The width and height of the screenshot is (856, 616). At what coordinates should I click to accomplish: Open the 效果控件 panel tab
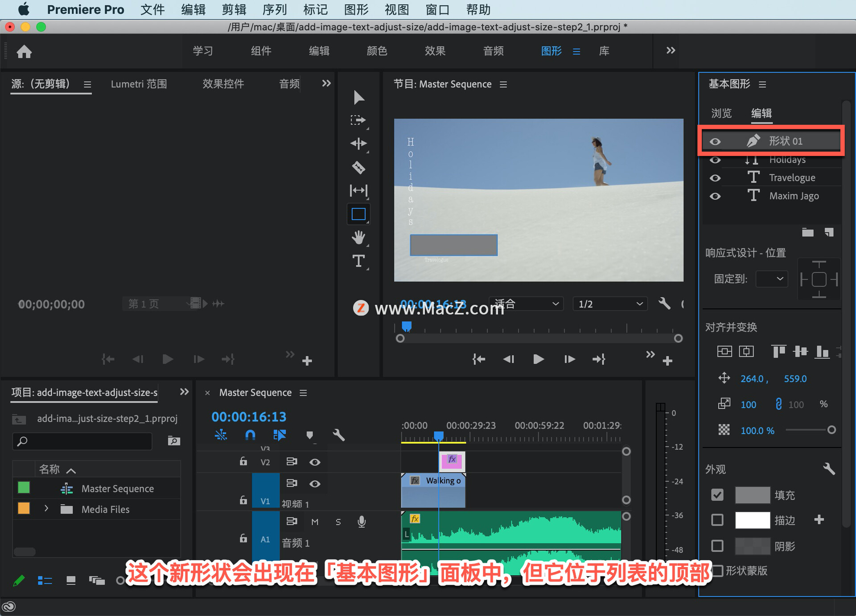[x=223, y=84]
